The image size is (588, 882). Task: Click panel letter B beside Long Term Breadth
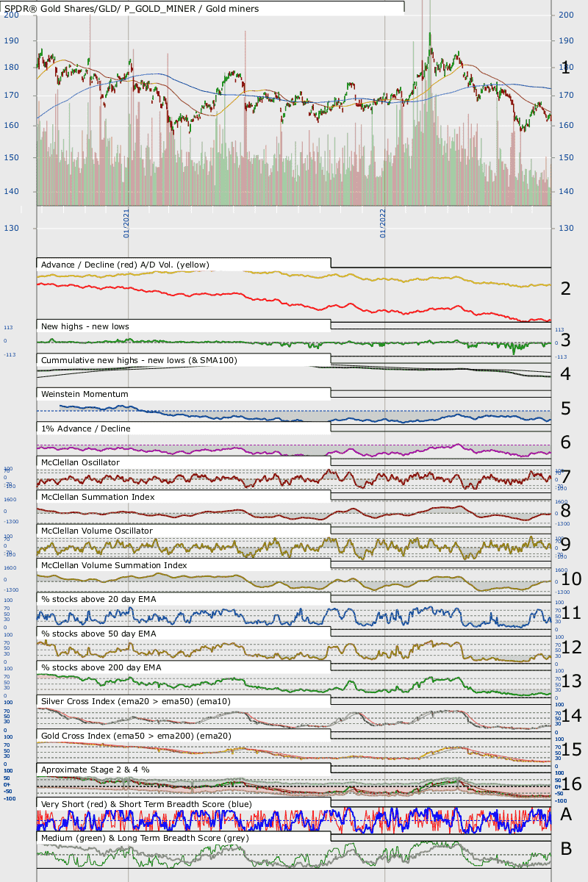click(566, 848)
